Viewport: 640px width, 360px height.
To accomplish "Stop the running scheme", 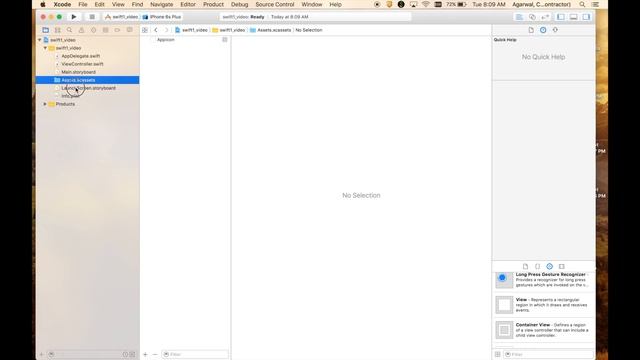I will point(92,17).
